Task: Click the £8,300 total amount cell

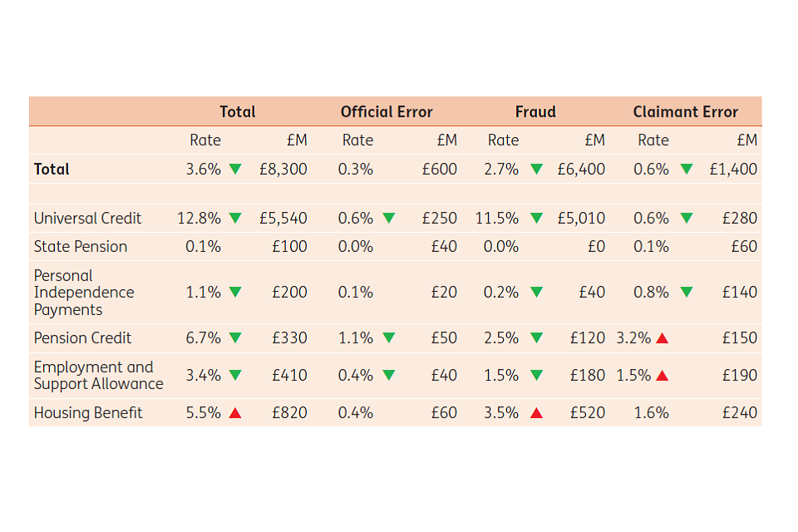Action: [283, 169]
